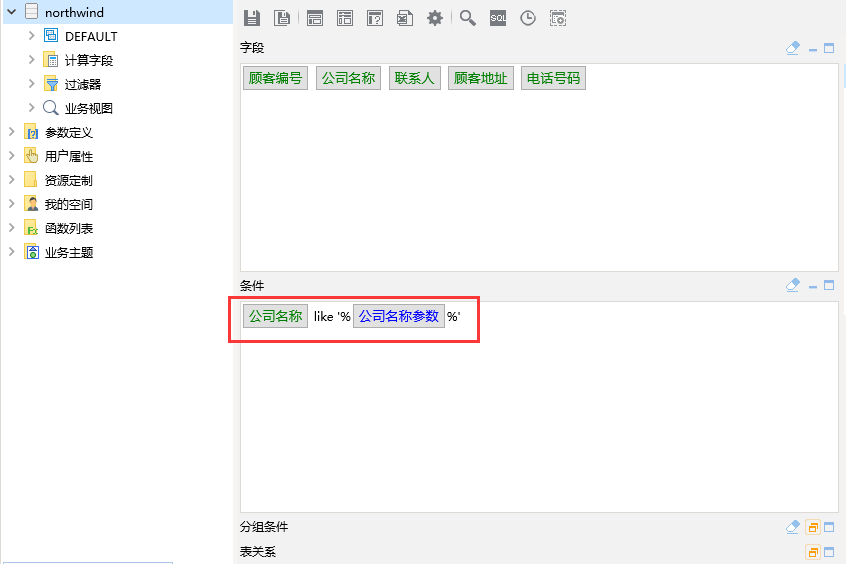Click the parameter settings icon with question mark
The image size is (846, 564).
374,18
